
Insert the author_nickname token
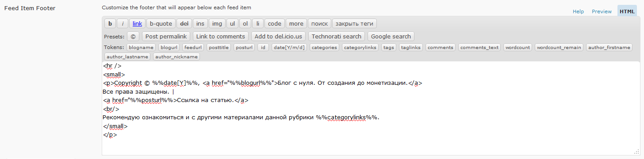click(176, 57)
